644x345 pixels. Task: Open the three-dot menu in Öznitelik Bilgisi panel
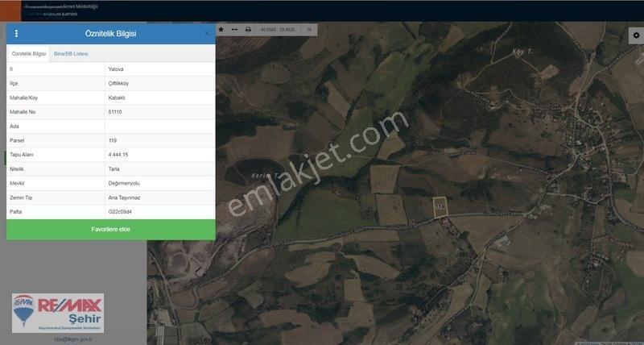[x=16, y=33]
